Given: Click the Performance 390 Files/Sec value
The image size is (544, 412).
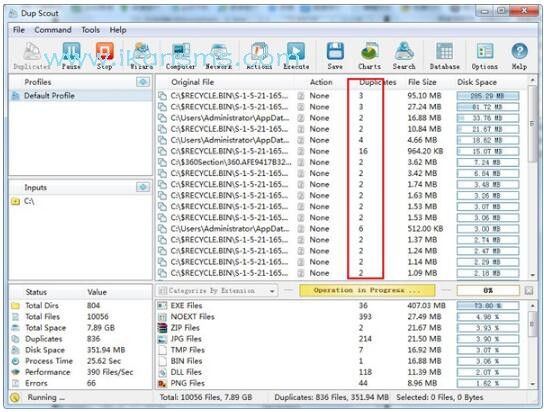Looking at the screenshot, I should (x=110, y=372).
